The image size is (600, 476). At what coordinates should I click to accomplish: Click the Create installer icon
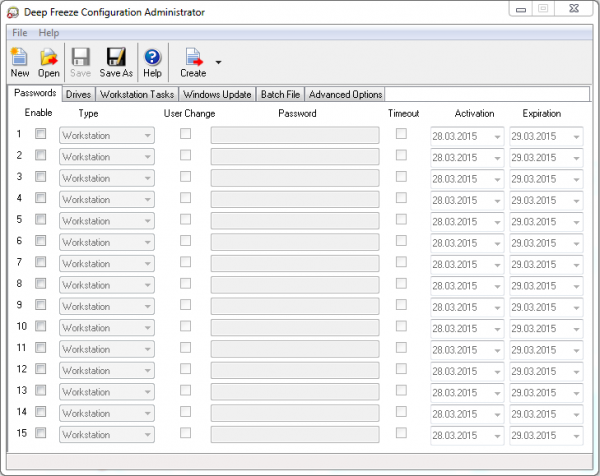point(193,62)
